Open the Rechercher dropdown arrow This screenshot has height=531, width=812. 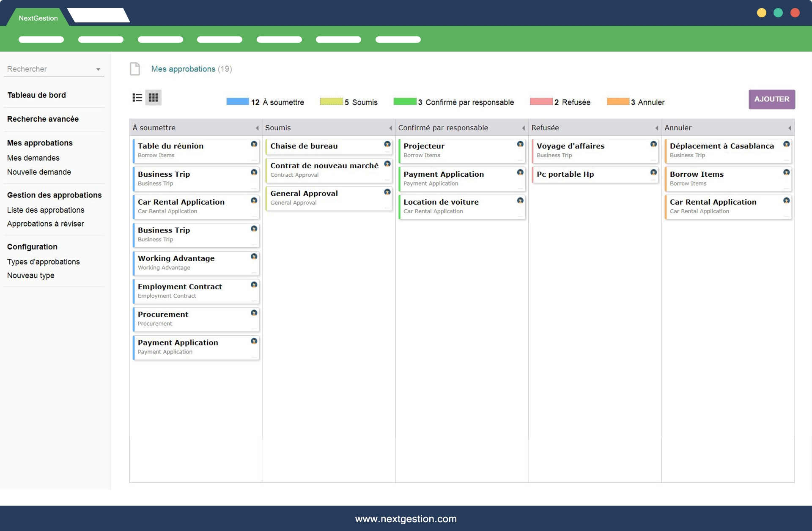[98, 69]
